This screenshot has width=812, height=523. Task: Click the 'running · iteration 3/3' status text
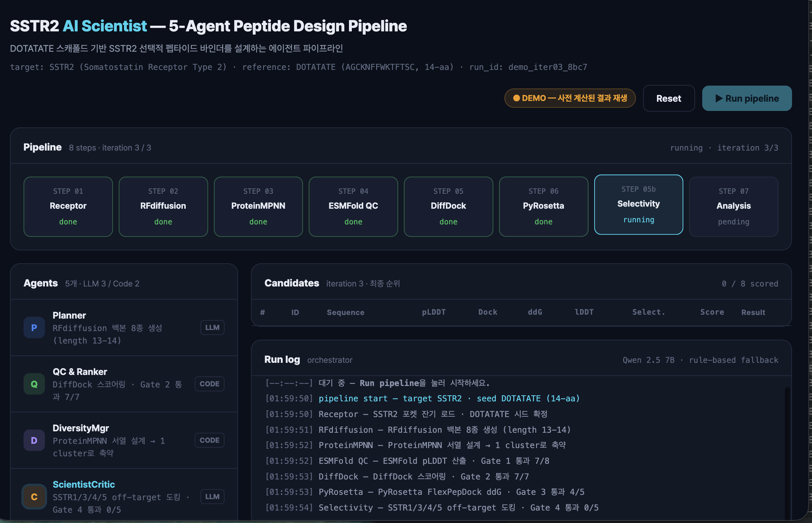(x=724, y=148)
